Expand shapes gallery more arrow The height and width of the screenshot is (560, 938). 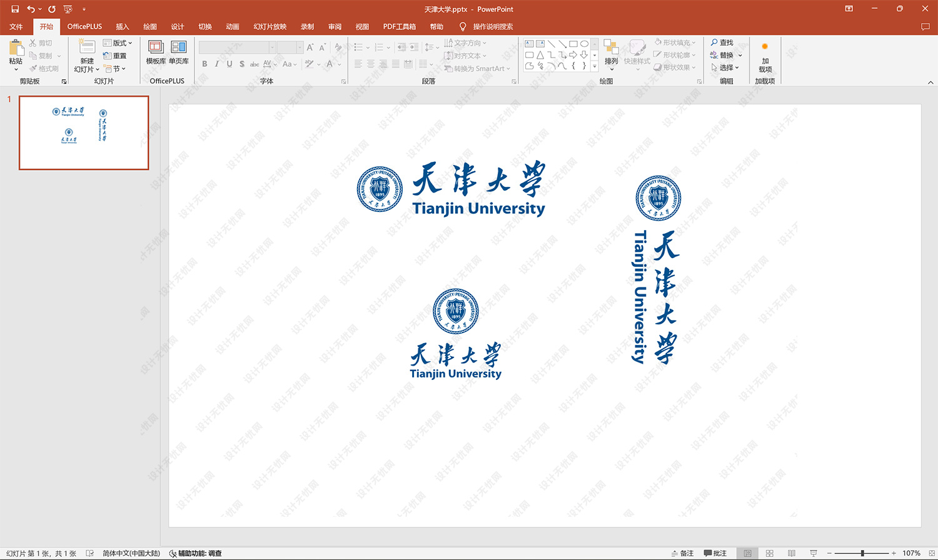[594, 66]
